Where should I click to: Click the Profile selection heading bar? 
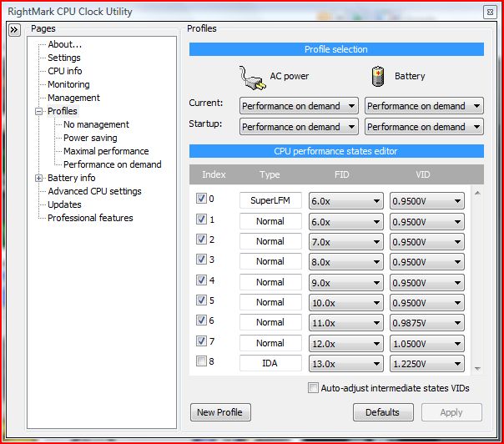pos(336,49)
